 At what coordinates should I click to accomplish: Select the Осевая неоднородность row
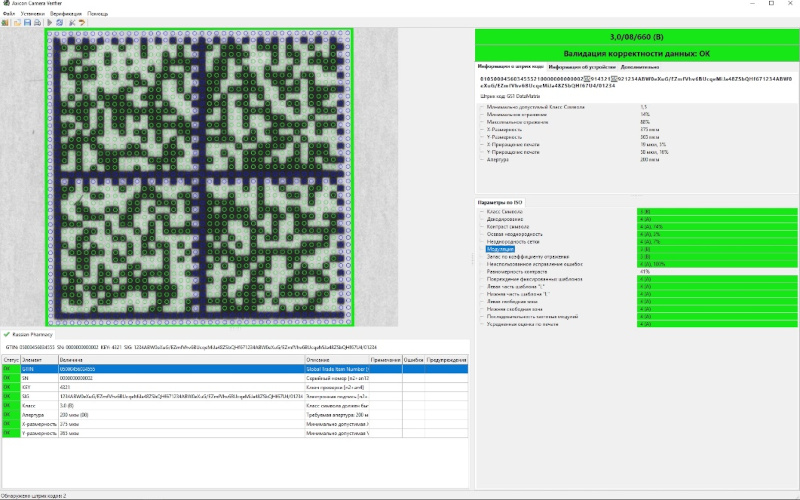638,234
